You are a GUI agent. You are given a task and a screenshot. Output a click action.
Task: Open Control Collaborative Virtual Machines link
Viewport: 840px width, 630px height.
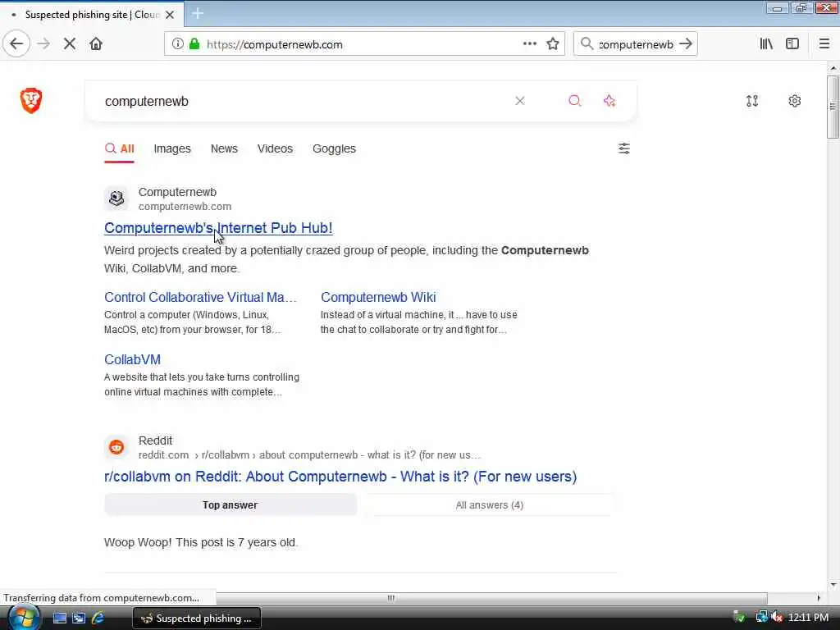point(200,297)
